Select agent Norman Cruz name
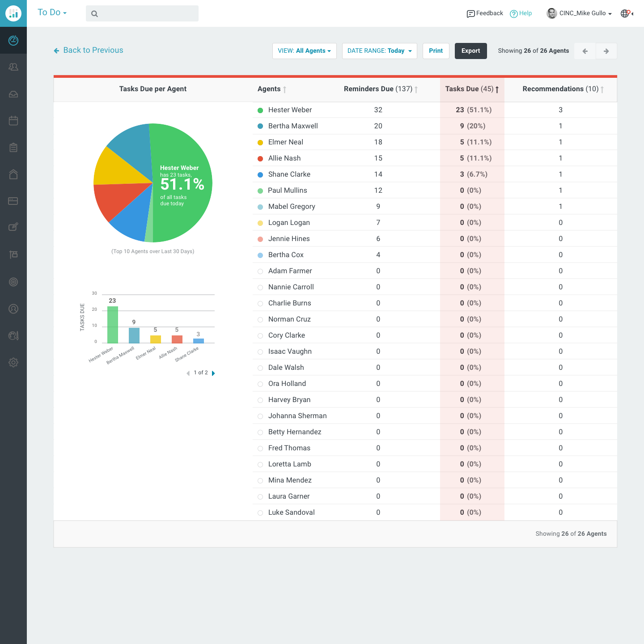This screenshot has width=644, height=644. 289,319
